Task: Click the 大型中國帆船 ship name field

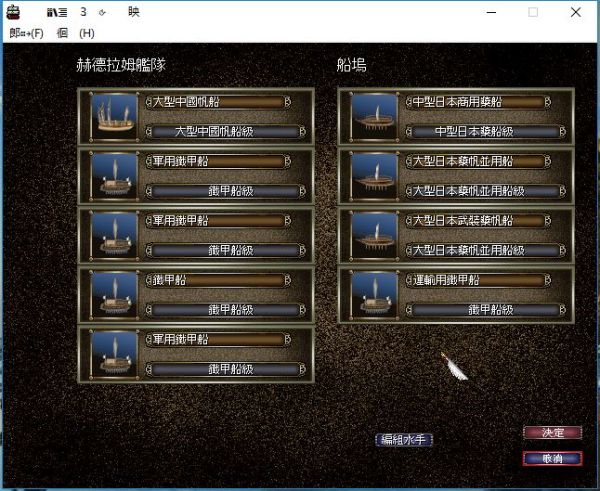Action: 218,102
